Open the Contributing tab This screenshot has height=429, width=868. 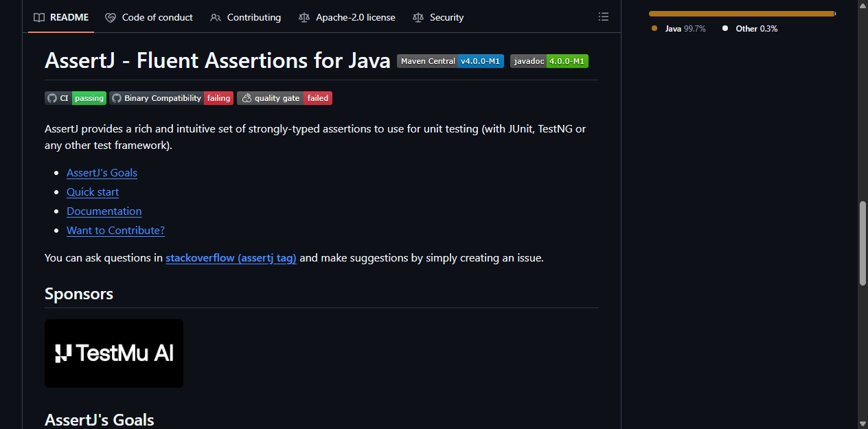pyautogui.click(x=245, y=17)
